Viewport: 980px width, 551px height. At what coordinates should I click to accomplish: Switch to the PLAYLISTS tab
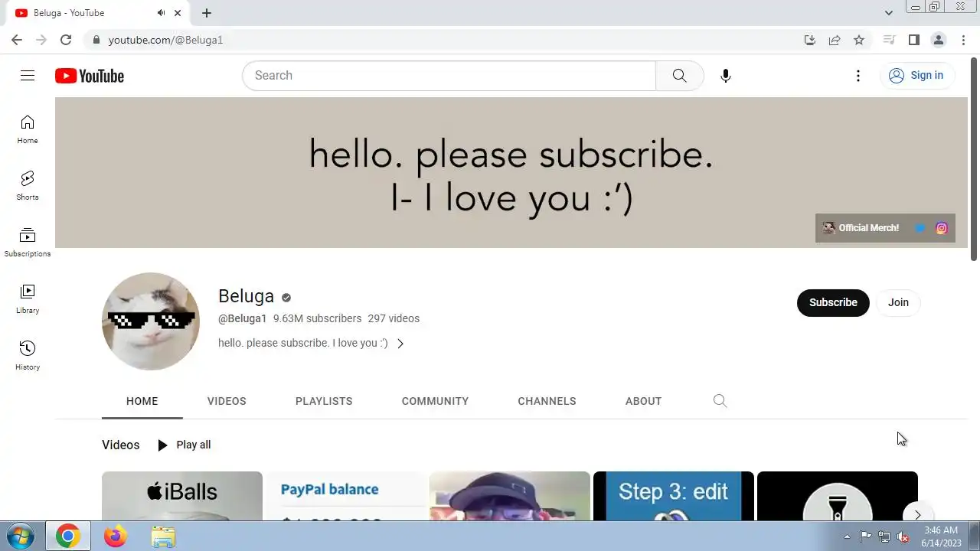pyautogui.click(x=324, y=401)
